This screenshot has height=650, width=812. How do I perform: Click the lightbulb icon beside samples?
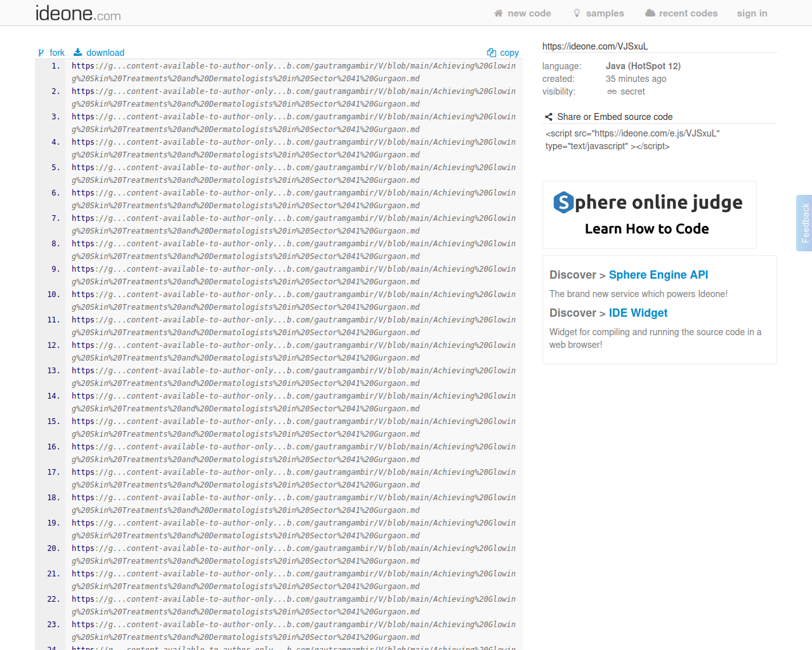[x=577, y=13]
